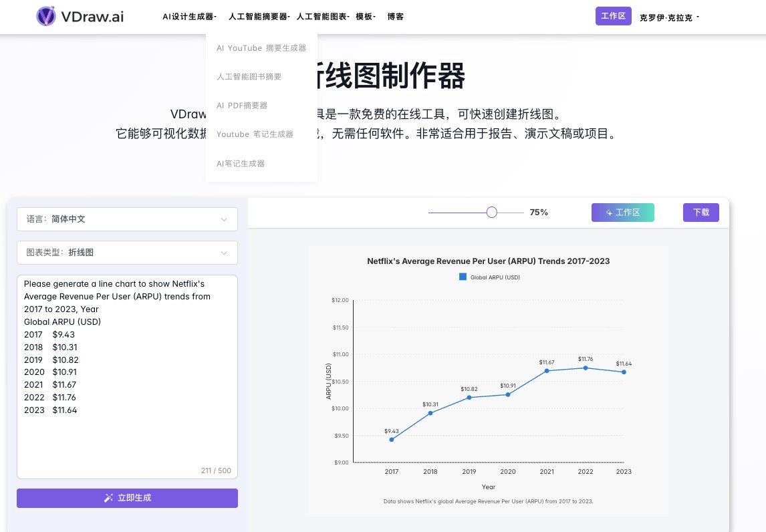Adjust the zoom slider handle
The image size is (766, 532).
tap(491, 212)
